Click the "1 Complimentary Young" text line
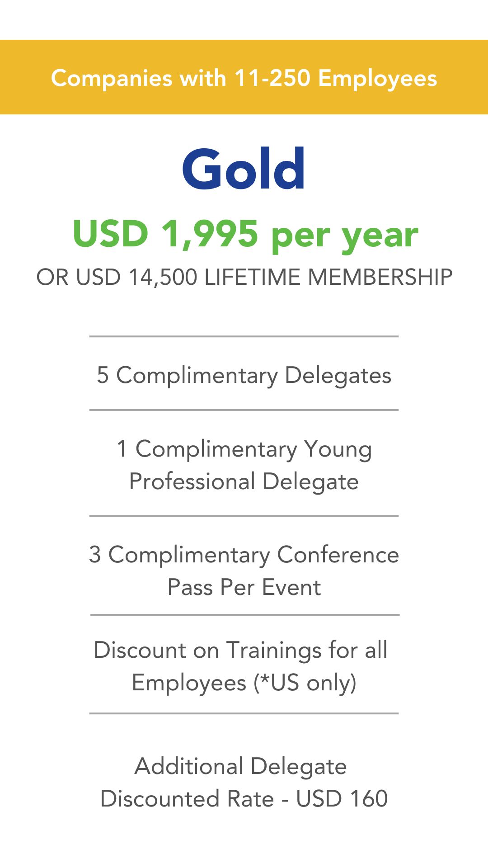This screenshot has height=868, width=488. click(244, 449)
